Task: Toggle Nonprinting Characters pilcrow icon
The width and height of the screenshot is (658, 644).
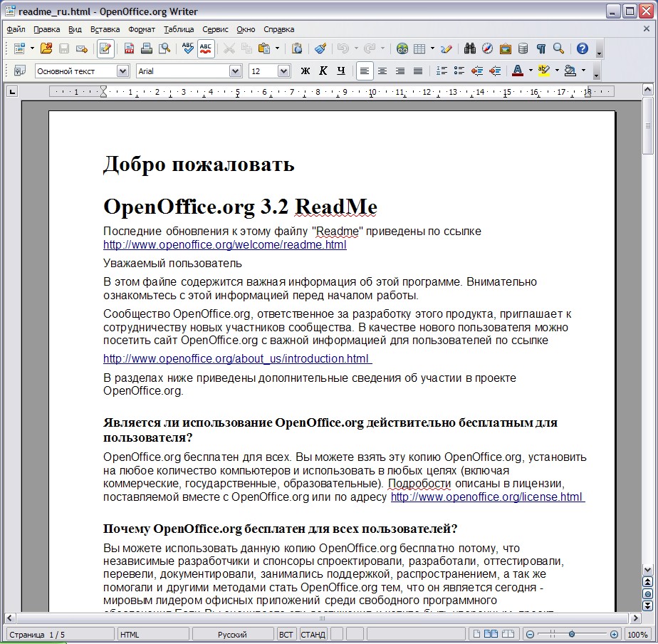Action: (541, 48)
